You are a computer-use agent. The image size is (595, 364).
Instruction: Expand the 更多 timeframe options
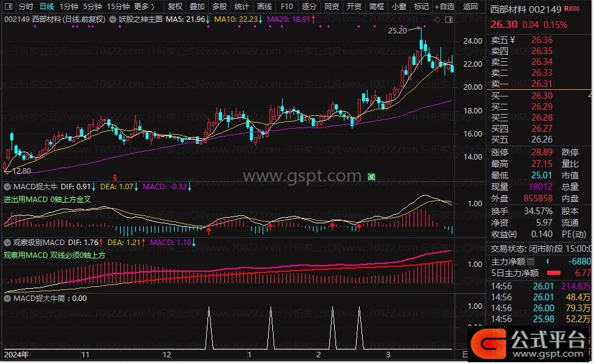pyautogui.click(x=144, y=7)
